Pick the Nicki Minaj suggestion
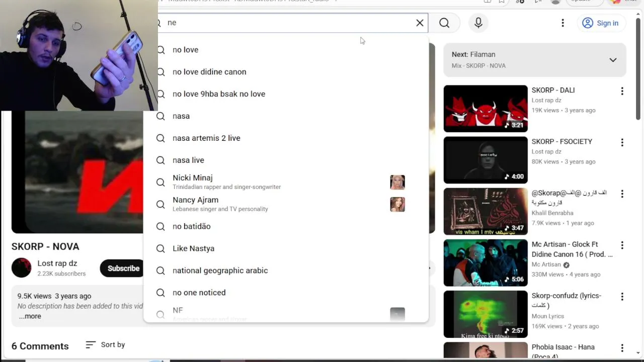The image size is (644, 362). 286,182
